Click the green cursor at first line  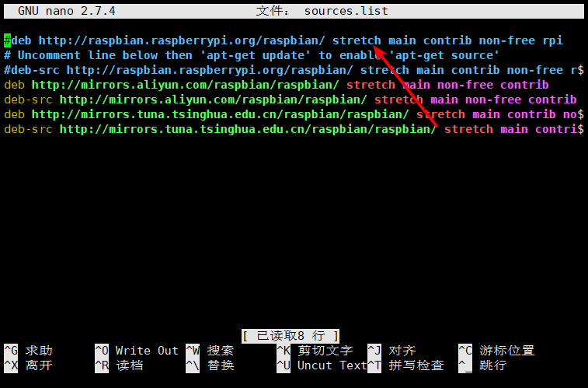(7, 40)
